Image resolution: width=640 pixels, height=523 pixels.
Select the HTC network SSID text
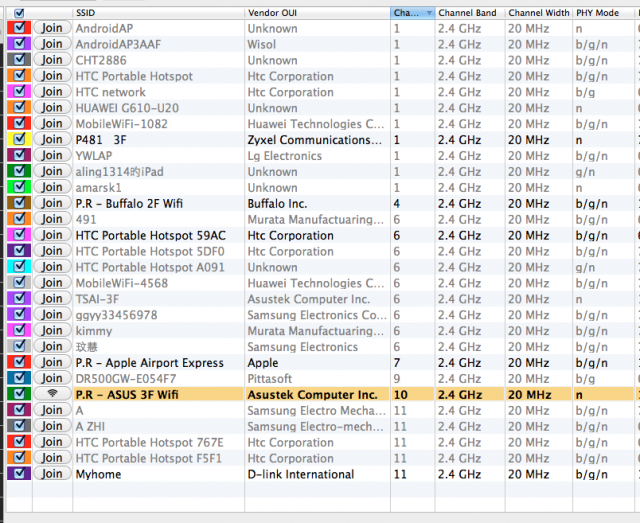[111, 92]
